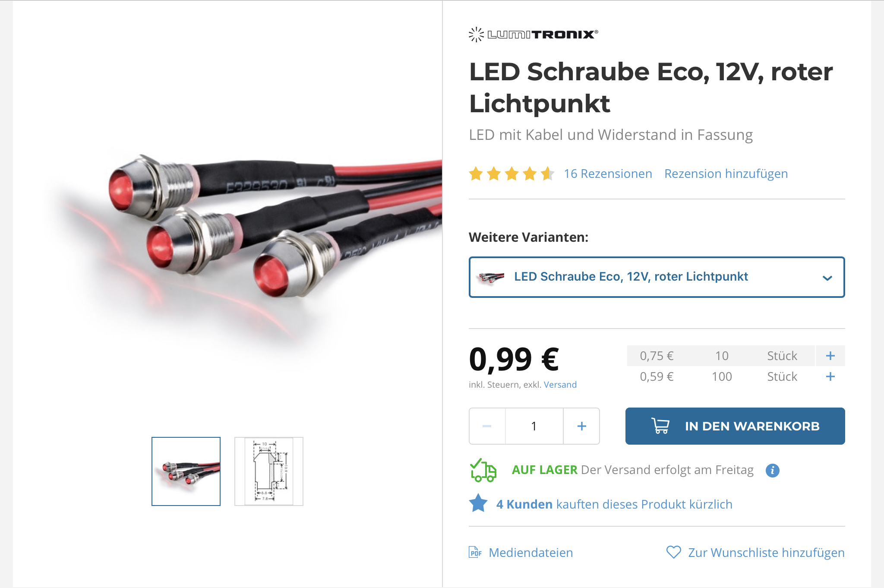Open the Weitere Varianten dropdown

click(x=656, y=277)
